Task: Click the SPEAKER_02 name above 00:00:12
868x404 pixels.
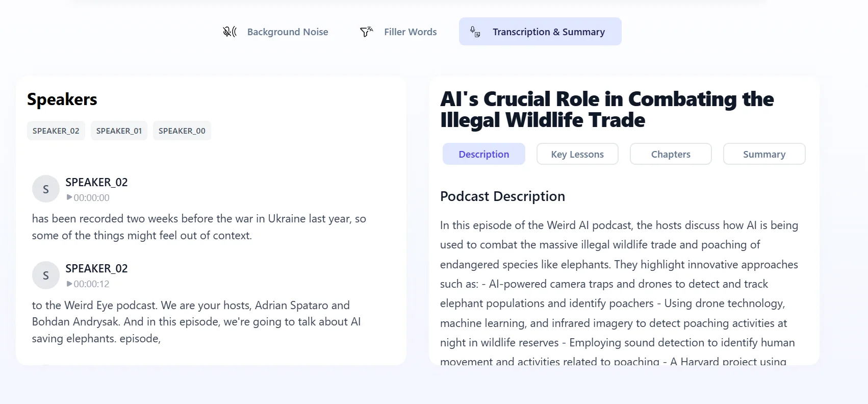Action: click(x=96, y=268)
